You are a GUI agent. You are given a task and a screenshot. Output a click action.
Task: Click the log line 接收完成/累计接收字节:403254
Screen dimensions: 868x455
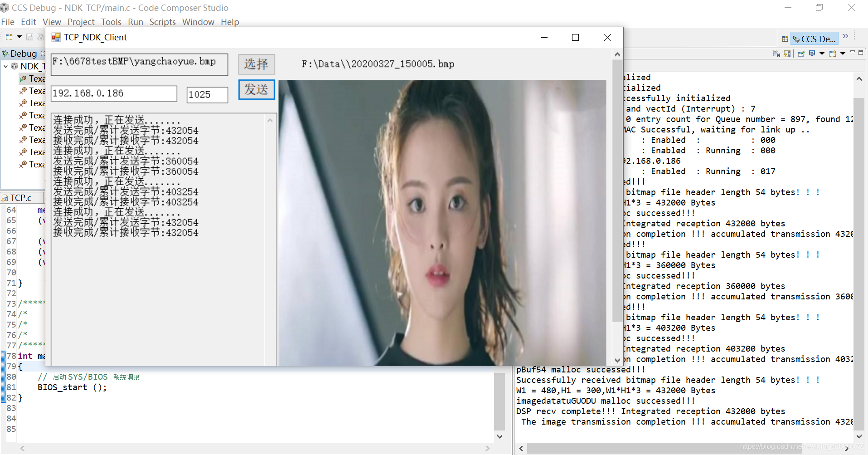point(126,202)
